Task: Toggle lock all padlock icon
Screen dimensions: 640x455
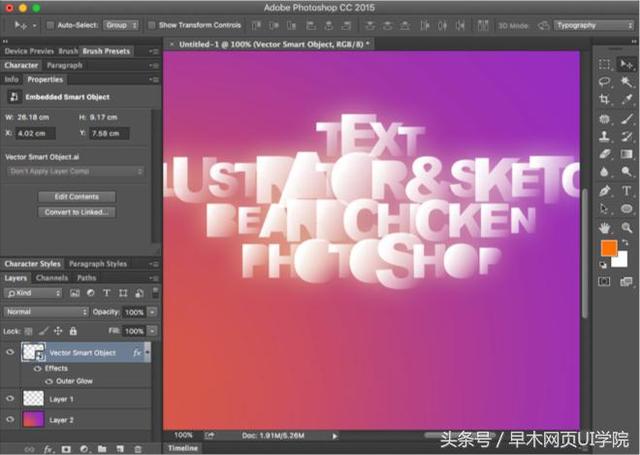Action: [73, 331]
